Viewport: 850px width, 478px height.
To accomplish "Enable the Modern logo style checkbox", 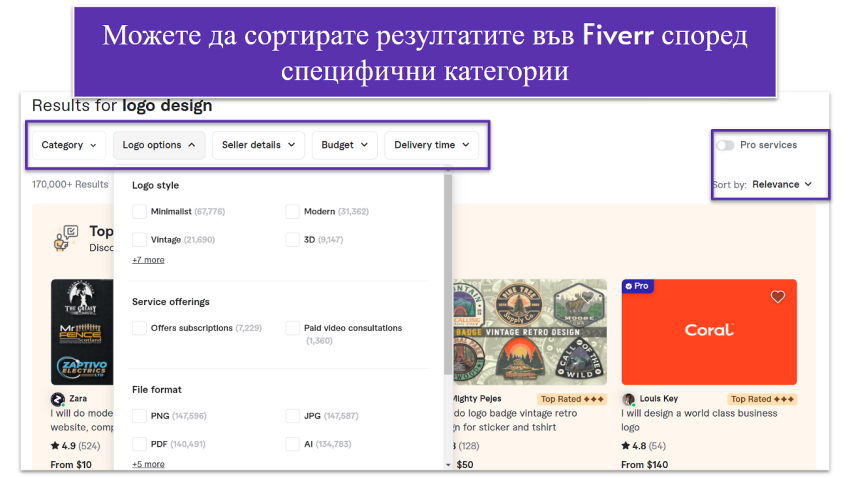I will (x=293, y=211).
